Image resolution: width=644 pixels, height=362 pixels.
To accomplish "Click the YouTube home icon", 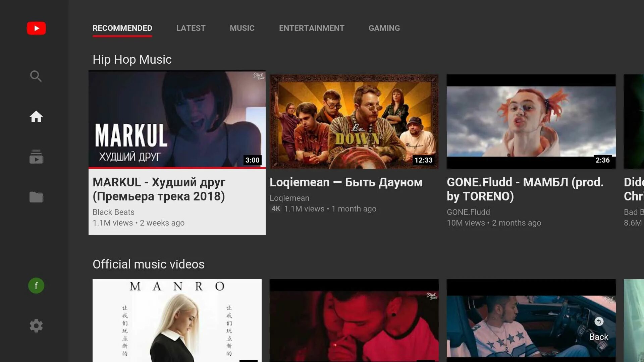I will [x=36, y=116].
